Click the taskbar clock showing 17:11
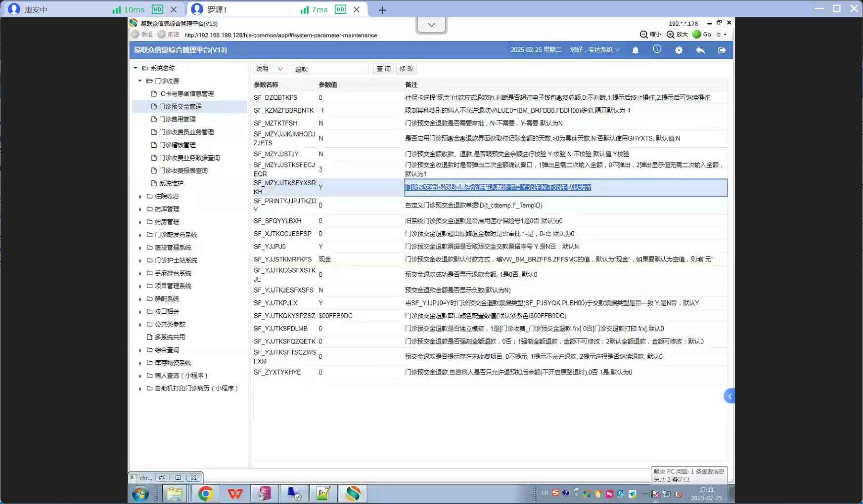 coord(706,494)
